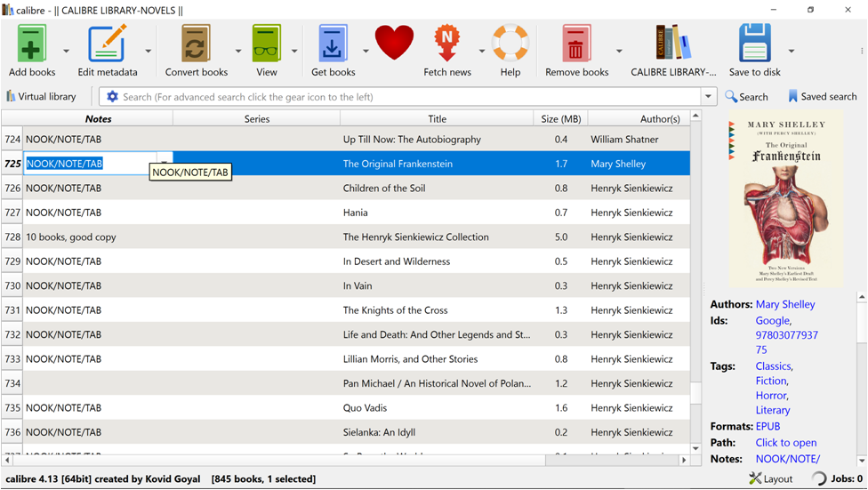
Task: Click the Notes editing field for row 725
Action: 90,164
